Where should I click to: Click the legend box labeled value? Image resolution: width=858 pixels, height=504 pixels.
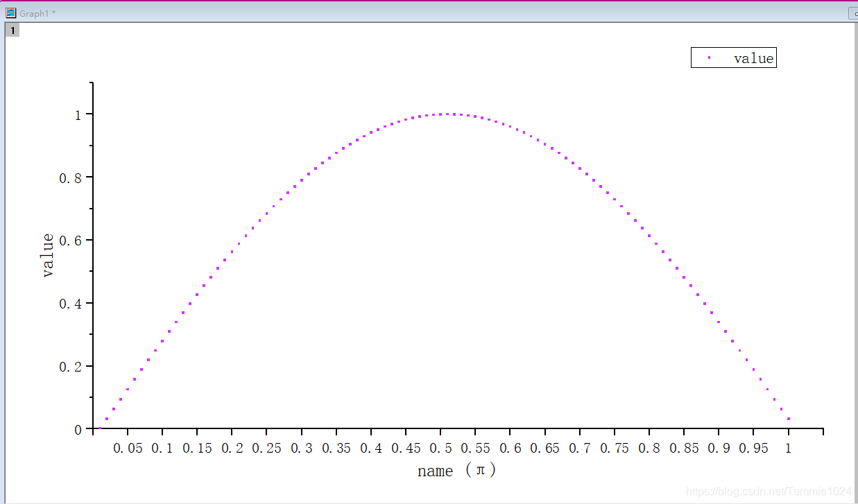click(733, 58)
